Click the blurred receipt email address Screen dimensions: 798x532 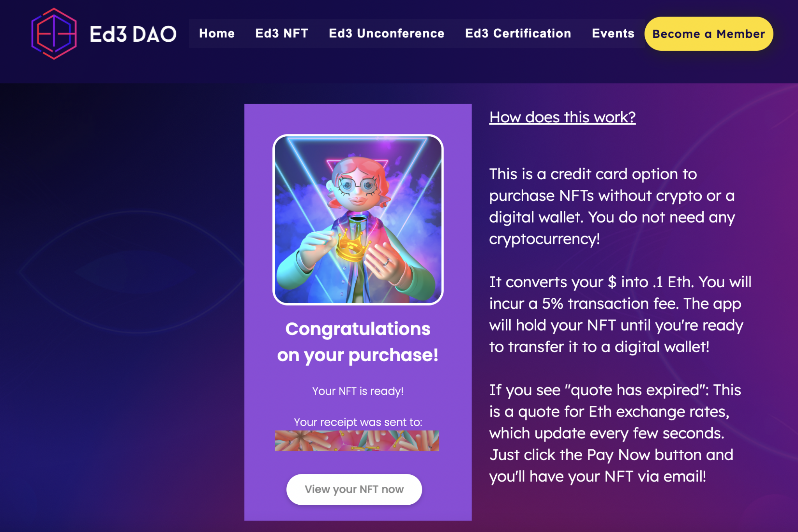(x=357, y=441)
